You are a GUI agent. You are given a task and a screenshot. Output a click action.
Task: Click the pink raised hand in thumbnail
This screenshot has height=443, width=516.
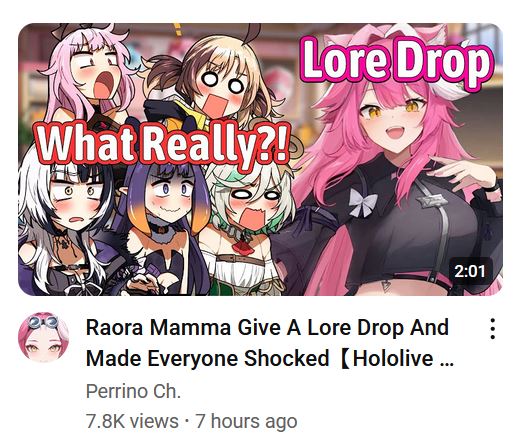pos(462,174)
